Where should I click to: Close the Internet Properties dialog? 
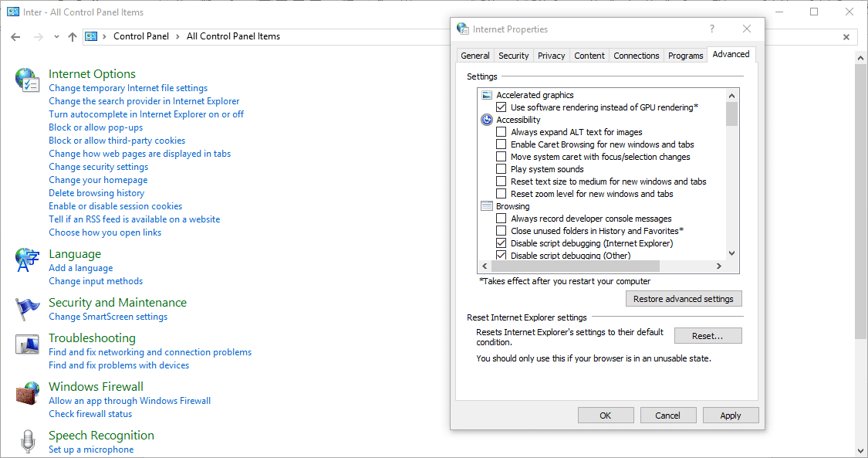click(747, 29)
